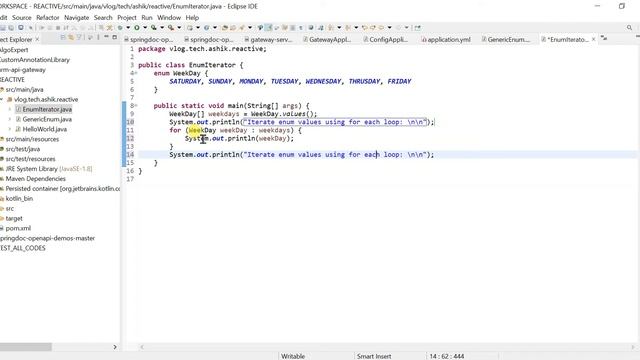Expand the HelloWorld.java tree node
Screen dimensions: 640x360
(10, 129)
